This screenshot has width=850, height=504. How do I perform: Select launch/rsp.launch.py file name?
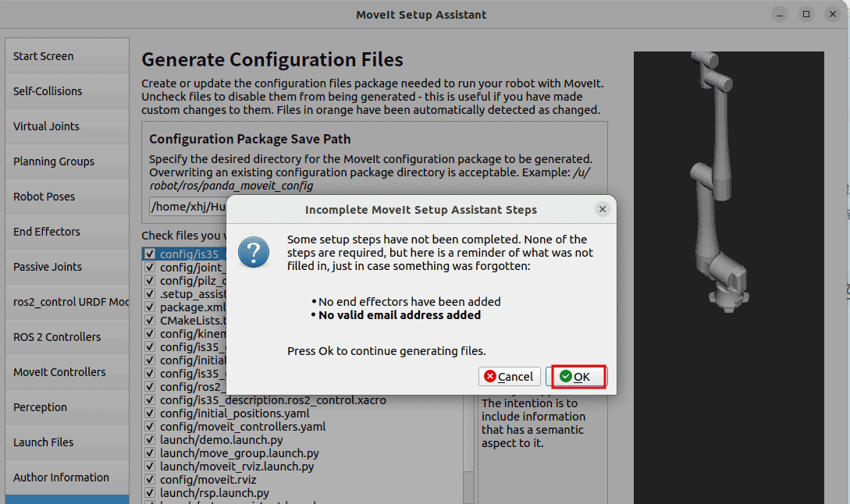point(215,493)
